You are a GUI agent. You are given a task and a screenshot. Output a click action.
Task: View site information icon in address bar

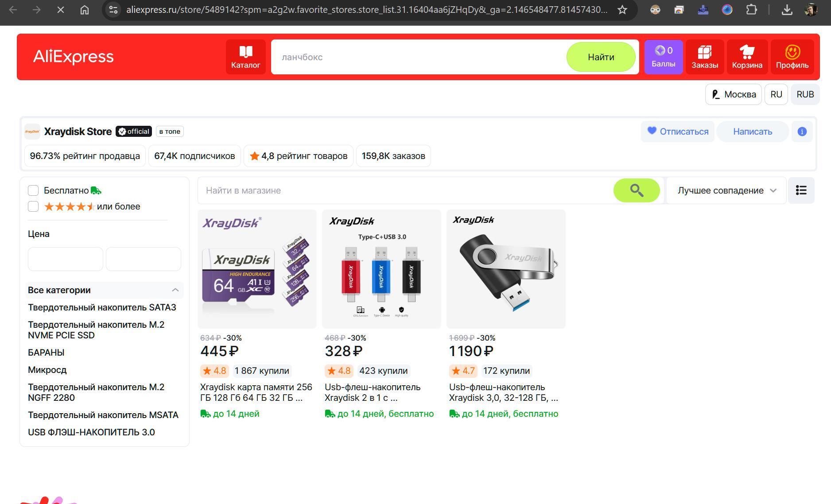tap(113, 10)
